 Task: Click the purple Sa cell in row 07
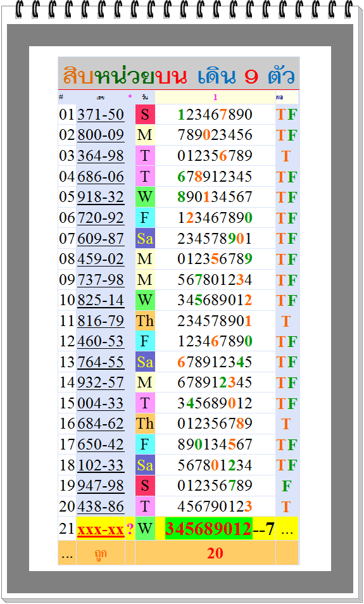[145, 238]
